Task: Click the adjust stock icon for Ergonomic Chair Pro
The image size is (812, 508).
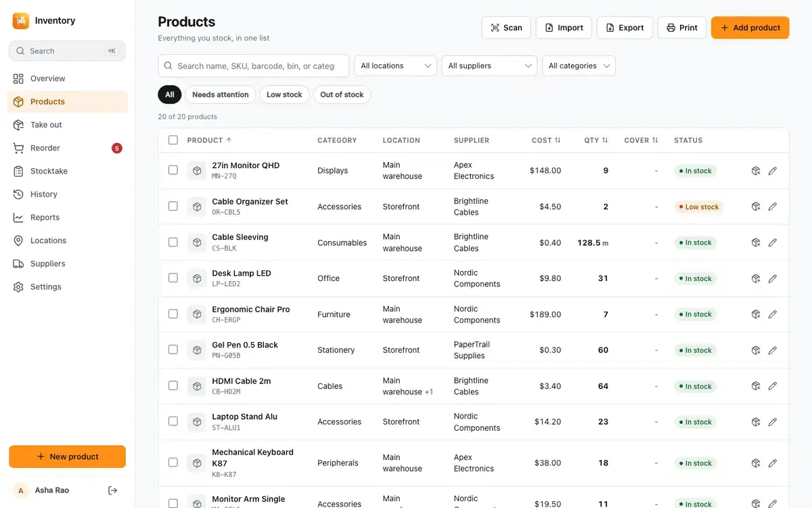Action: (756, 314)
